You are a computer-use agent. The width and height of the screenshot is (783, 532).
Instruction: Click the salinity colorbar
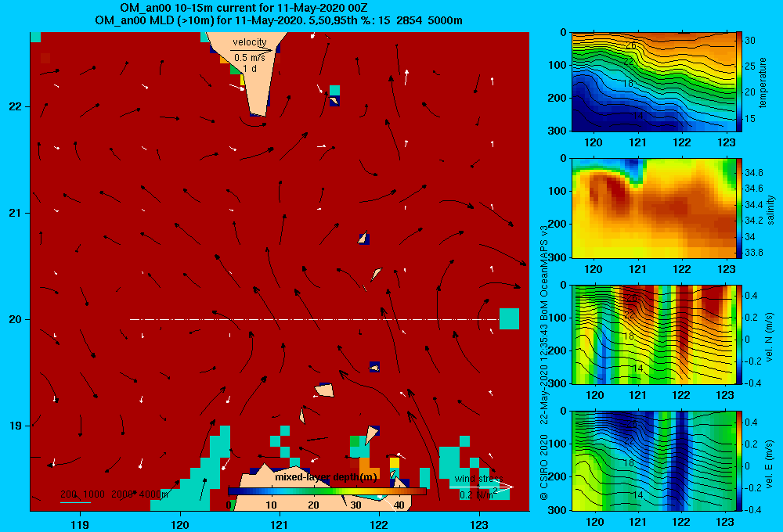[x=740, y=208]
